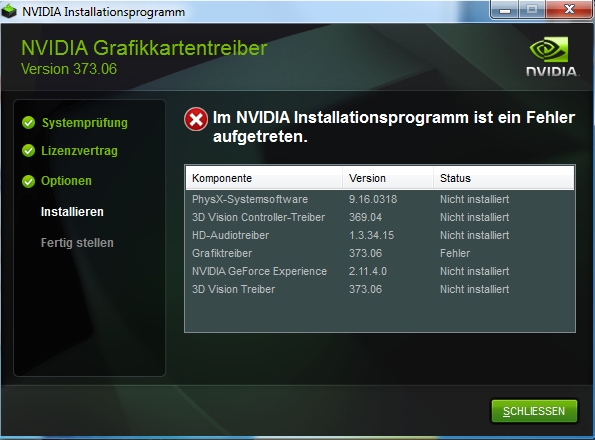Image resolution: width=595 pixels, height=440 pixels.
Task: Click the Fehler status cell
Action: coord(455,253)
